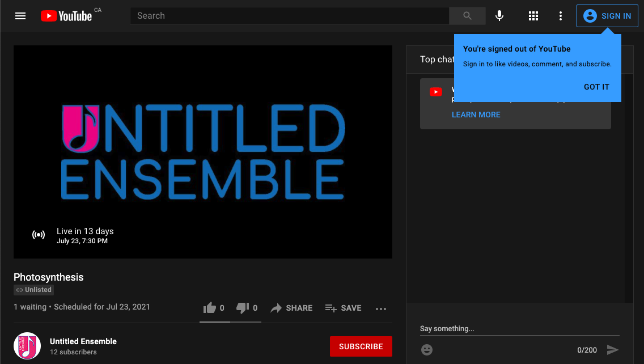Dismiss the popup with Got It
This screenshot has width=644, height=364.
(x=596, y=87)
